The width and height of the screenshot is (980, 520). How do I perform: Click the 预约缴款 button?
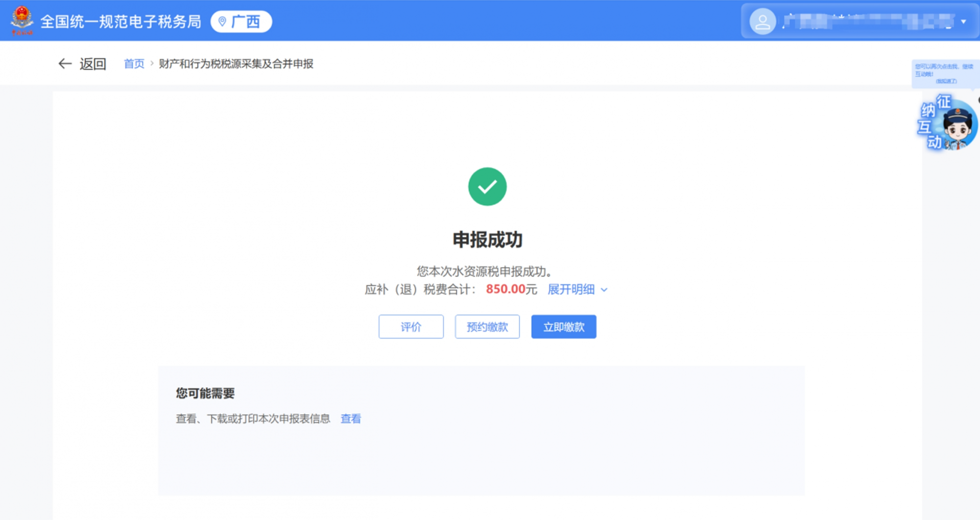pyautogui.click(x=486, y=327)
